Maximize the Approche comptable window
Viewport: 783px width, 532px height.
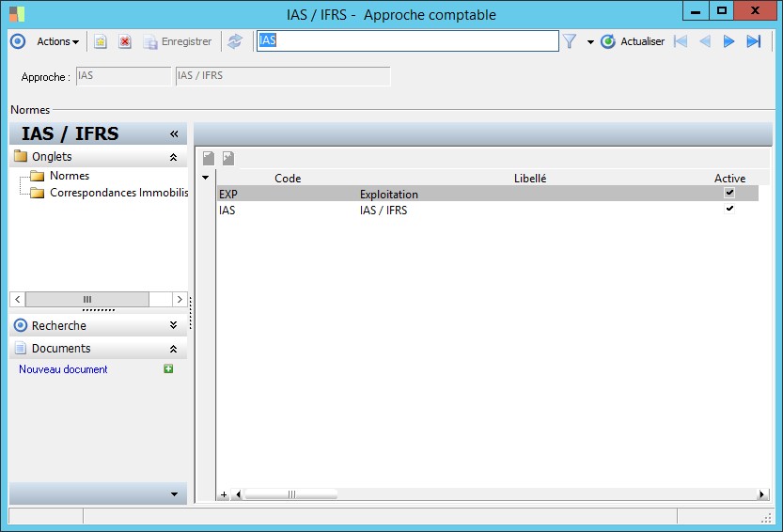point(722,10)
